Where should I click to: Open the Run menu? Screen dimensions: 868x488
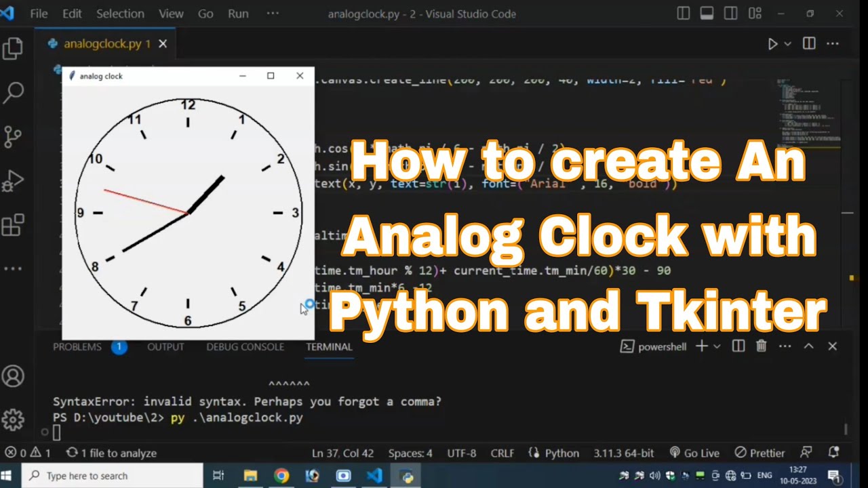click(238, 14)
